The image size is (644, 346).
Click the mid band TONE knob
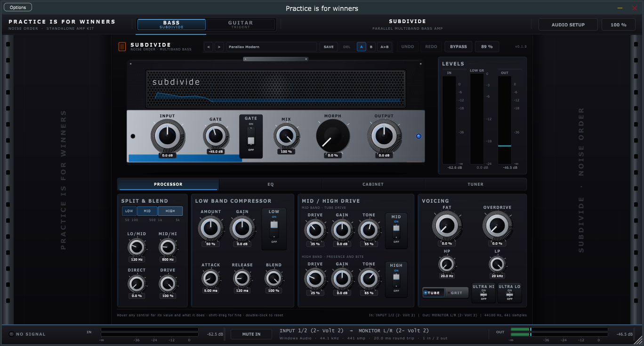coord(369,231)
